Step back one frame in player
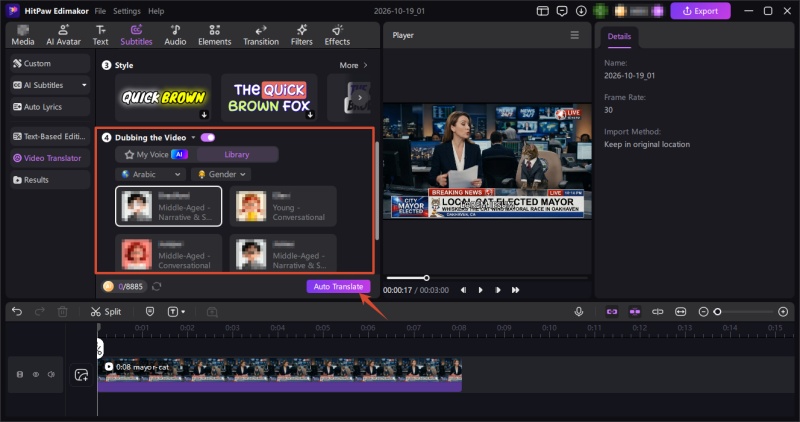The image size is (800, 422). (x=463, y=290)
